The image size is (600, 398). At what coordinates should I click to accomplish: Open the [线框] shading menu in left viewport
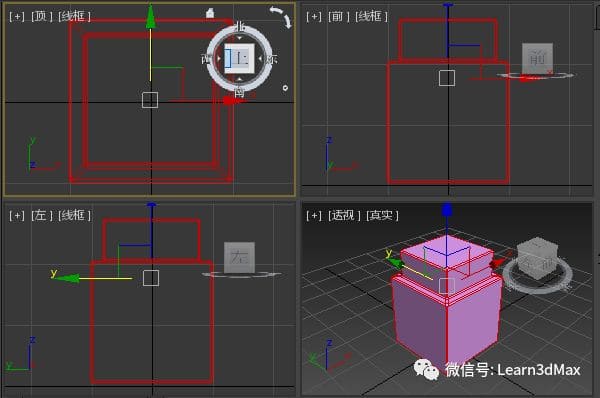[75, 215]
